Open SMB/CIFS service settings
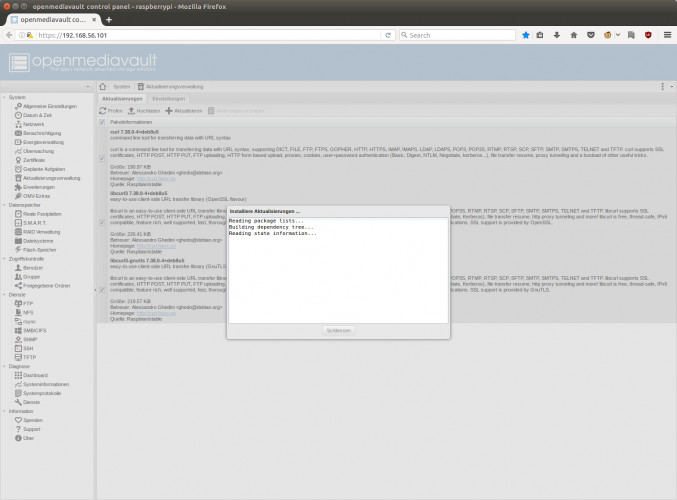677x500 pixels. 31,331
